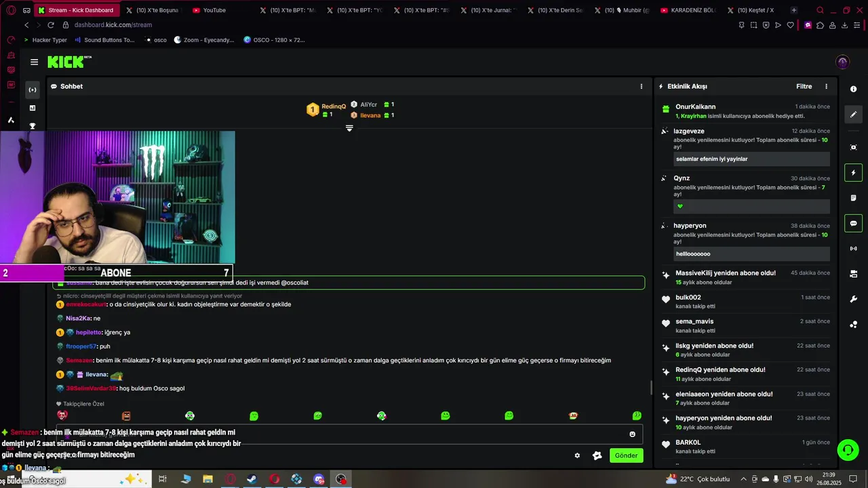Click the webcam preview thumbnail

pyautogui.click(x=117, y=197)
